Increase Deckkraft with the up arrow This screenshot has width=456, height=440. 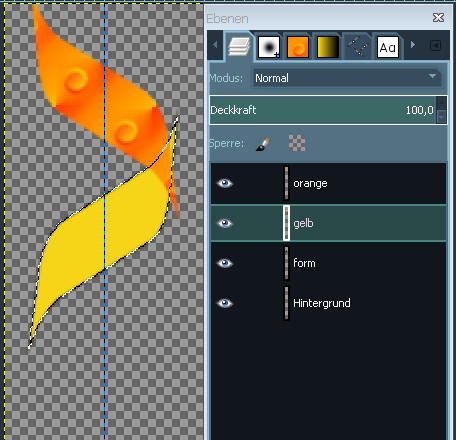point(441,103)
